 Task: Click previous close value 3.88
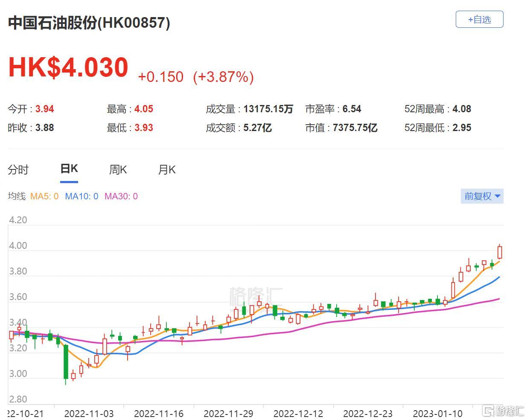45,128
